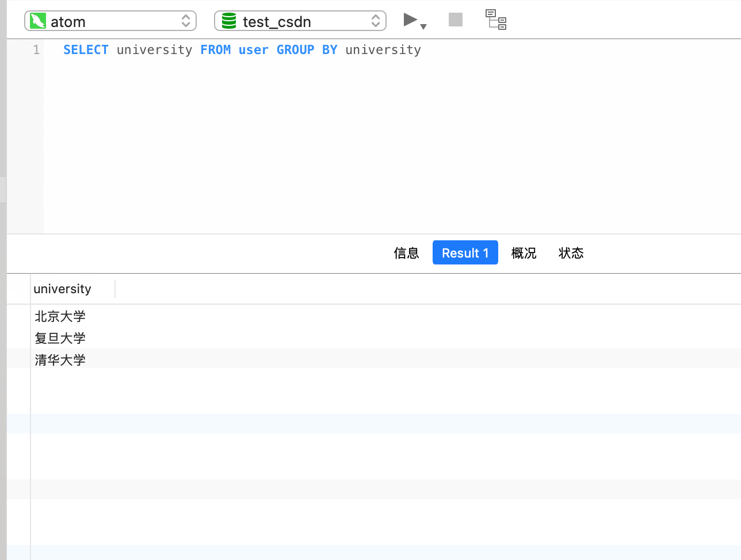This screenshot has width=741, height=560.
Task: Click the SELECT keyword in the query editor
Action: coord(86,50)
